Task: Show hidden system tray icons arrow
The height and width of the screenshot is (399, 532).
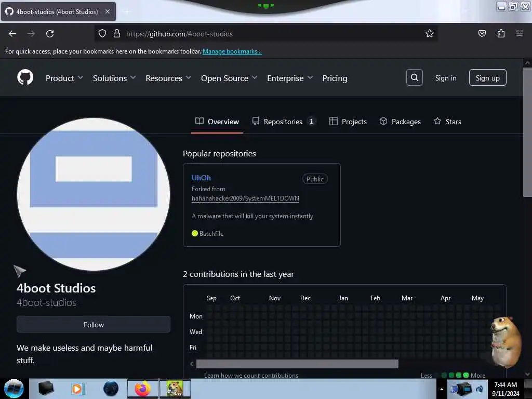Action: click(442, 389)
